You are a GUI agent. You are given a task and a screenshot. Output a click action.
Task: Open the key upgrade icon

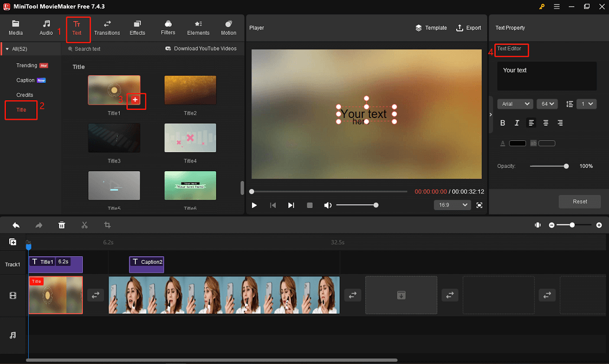tap(541, 6)
